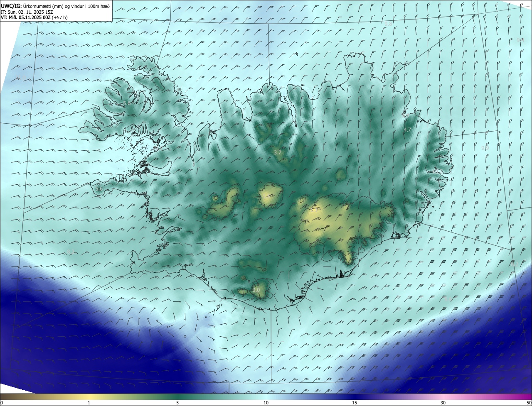Pick the yellow color band above the 1 tick
The width and height of the screenshot is (532, 406).
click(x=89, y=396)
